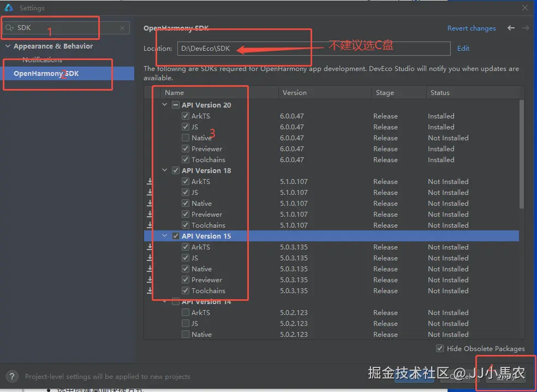Screen dimensions: 537x392
Task: Check JS under API Version 14
Action: [186, 323]
